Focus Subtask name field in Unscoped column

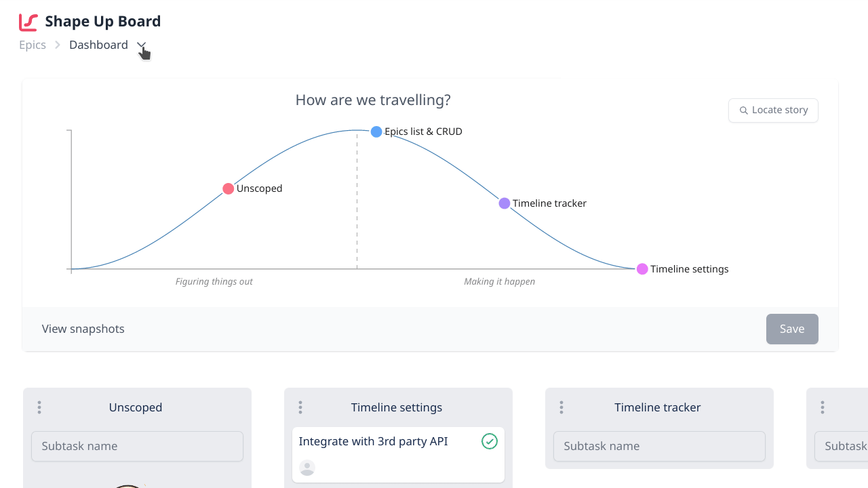pyautogui.click(x=137, y=446)
